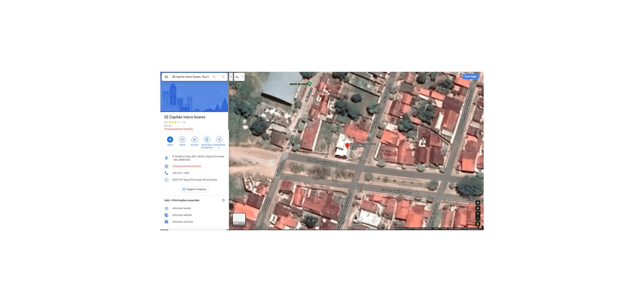Screen dimensions: 644x302
Task: Click the red map pin for EE Capitão
Action: (x=347, y=146)
